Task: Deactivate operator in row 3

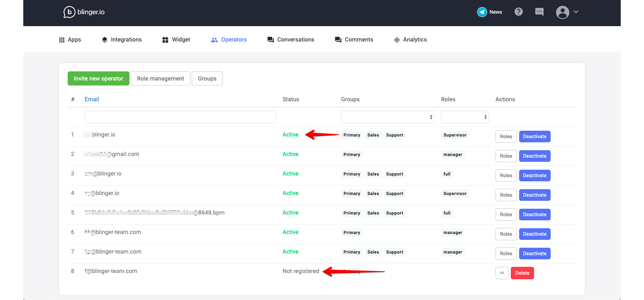Action: click(x=535, y=176)
